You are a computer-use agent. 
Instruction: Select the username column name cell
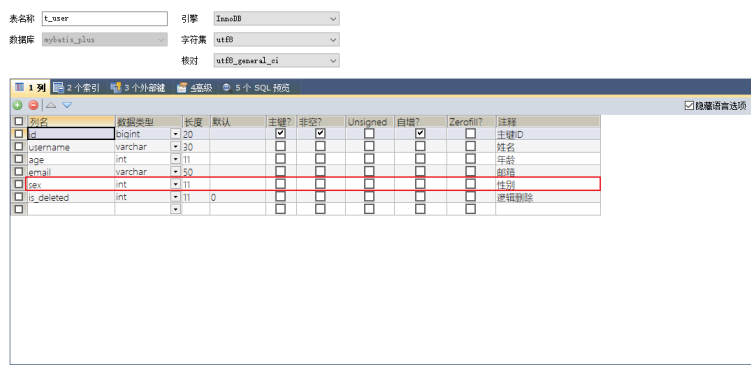point(71,147)
